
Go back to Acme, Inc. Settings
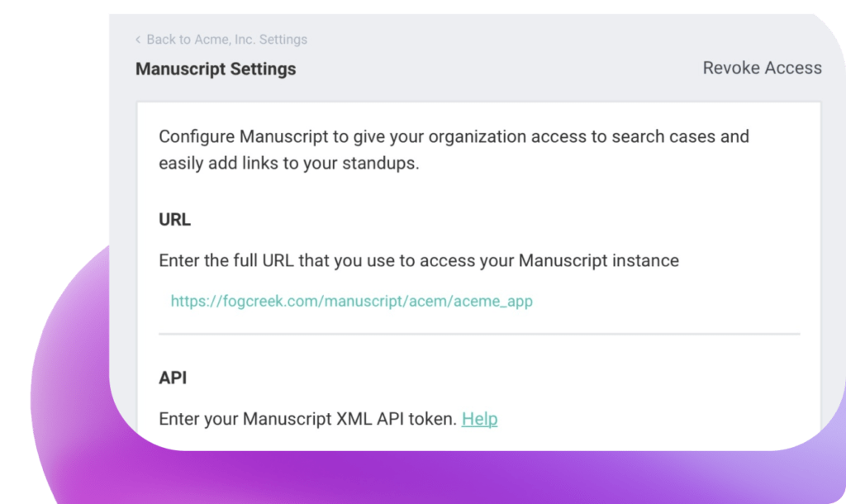[x=226, y=40]
